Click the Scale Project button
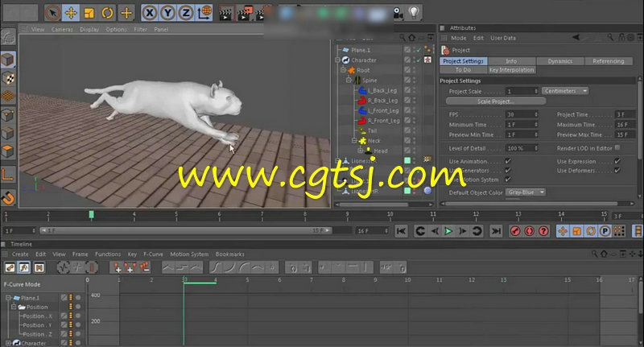644x347 pixels. click(496, 101)
